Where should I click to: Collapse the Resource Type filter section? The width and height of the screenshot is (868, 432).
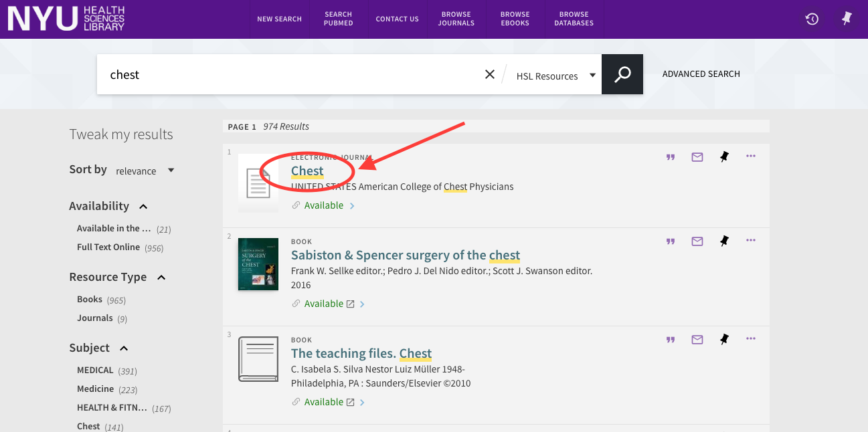point(161,278)
